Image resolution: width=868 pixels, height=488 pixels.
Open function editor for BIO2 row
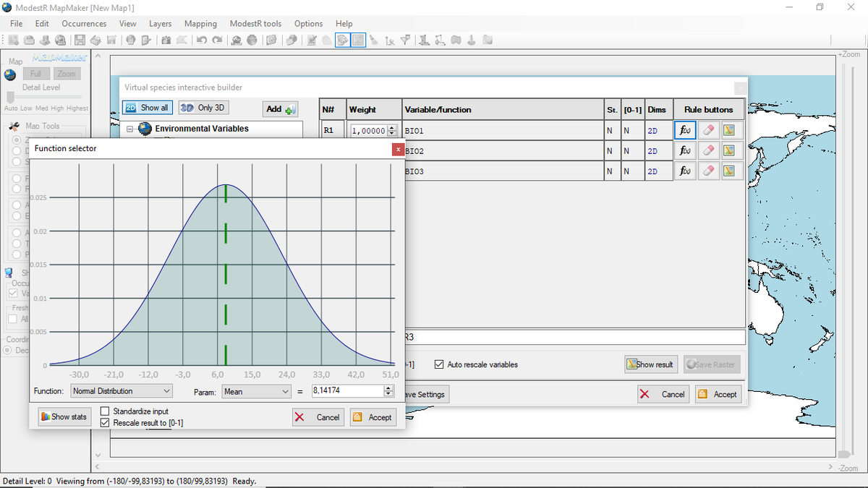pyautogui.click(x=684, y=151)
